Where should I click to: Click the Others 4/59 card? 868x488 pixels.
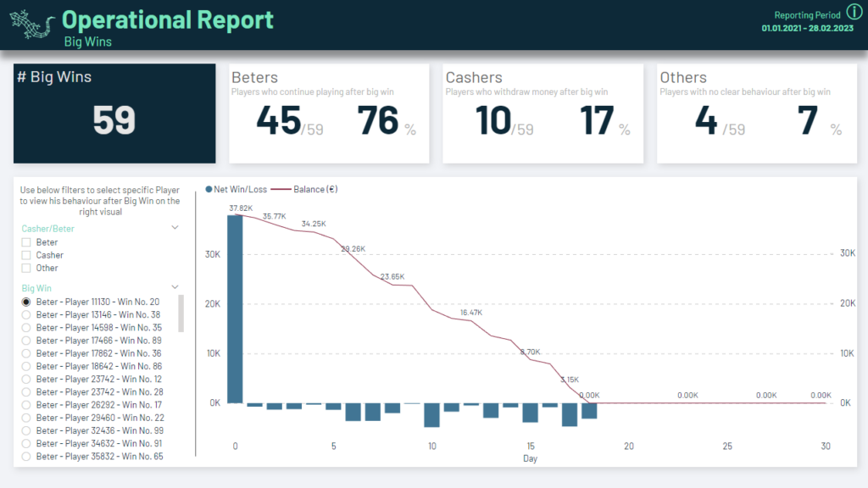pos(757,114)
